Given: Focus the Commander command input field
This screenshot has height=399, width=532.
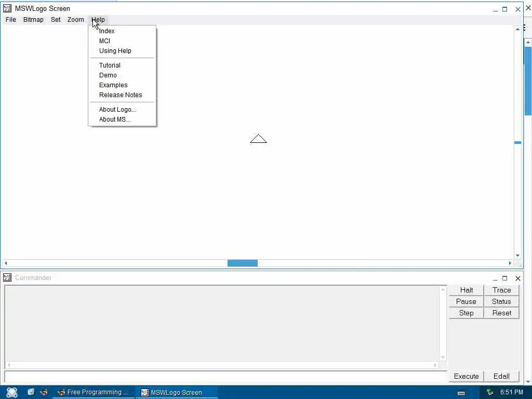Looking at the screenshot, I should (x=225, y=376).
